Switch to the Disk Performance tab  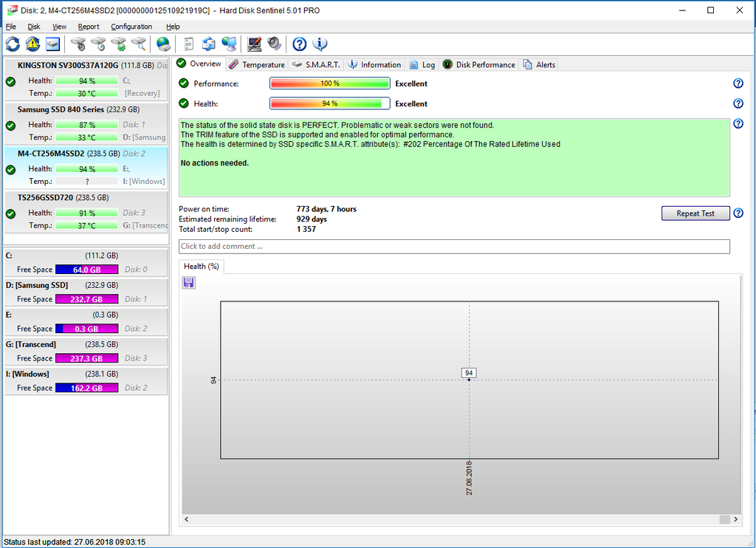pos(478,65)
